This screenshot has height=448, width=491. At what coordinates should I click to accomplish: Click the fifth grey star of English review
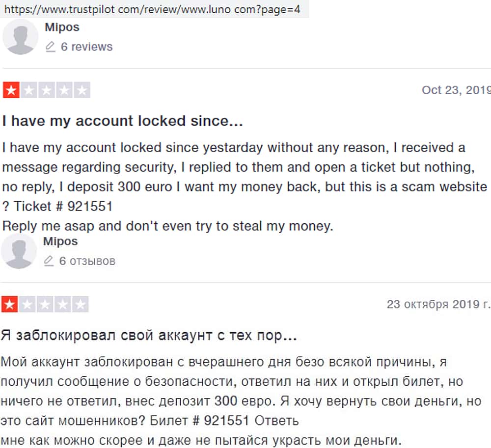pyautogui.click(x=82, y=90)
